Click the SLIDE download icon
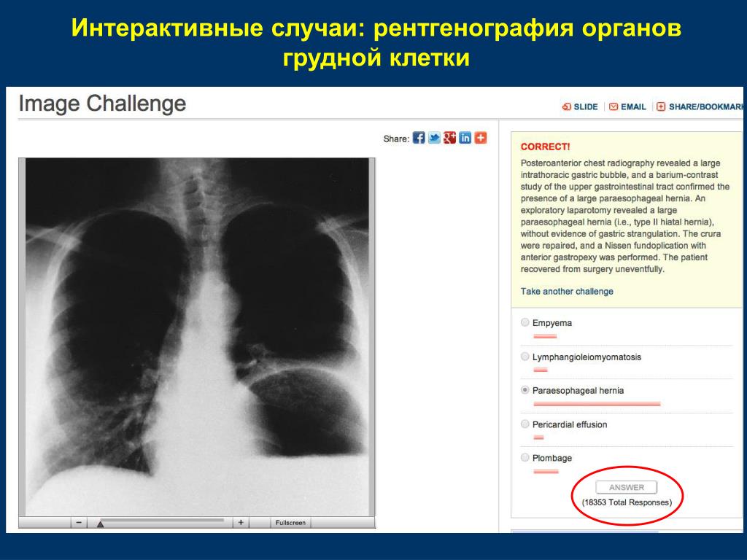This screenshot has height=560, width=747. pos(566,106)
